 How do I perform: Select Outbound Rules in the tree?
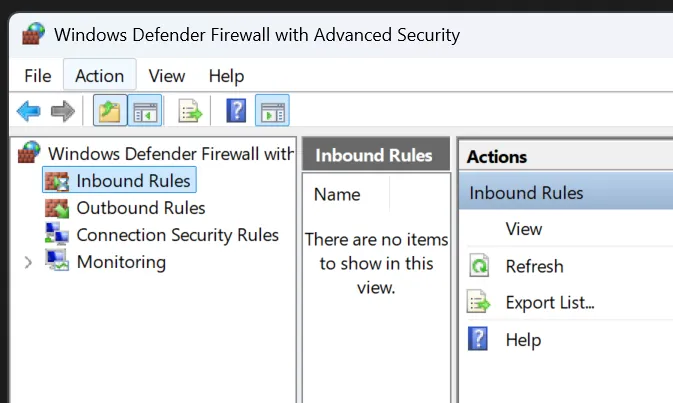point(141,208)
